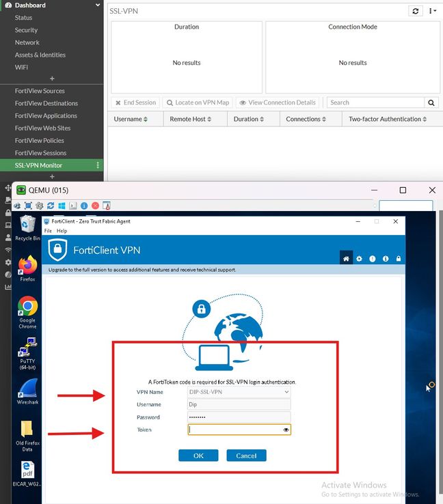Viewport: 443px width, 504px height.
Task: Show token with the eye icon
Action: (286, 430)
